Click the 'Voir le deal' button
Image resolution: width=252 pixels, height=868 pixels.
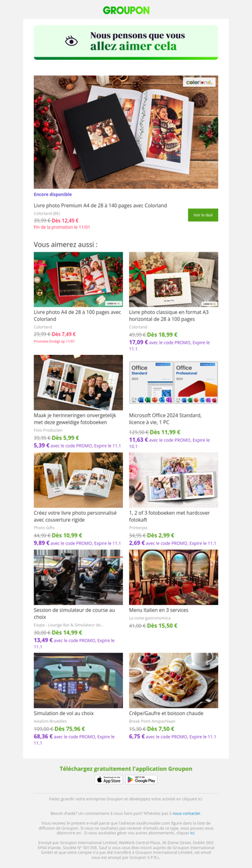click(203, 215)
